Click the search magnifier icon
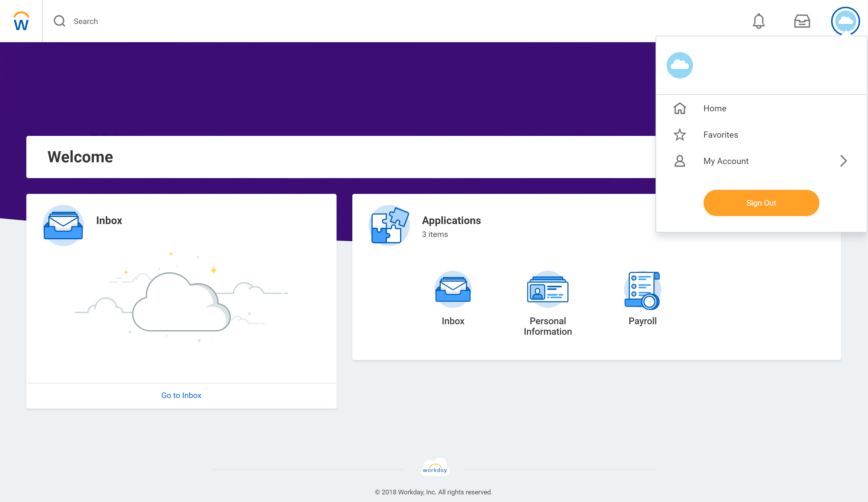 (x=59, y=21)
